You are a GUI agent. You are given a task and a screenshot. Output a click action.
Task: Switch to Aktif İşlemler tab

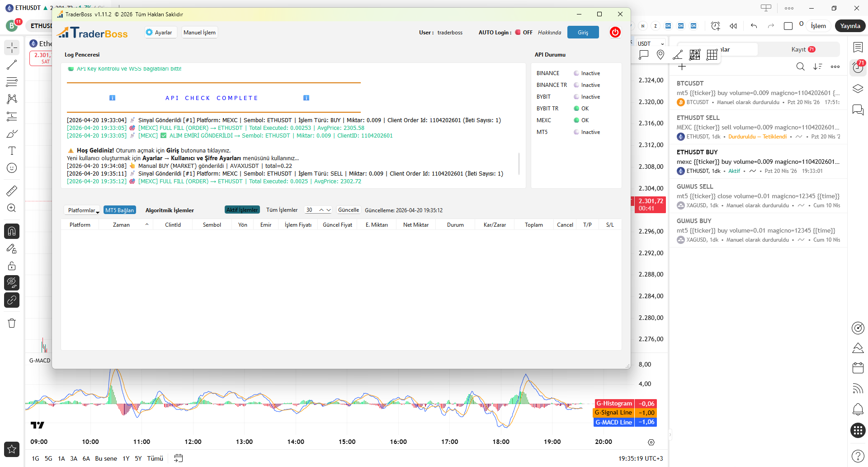coord(242,210)
